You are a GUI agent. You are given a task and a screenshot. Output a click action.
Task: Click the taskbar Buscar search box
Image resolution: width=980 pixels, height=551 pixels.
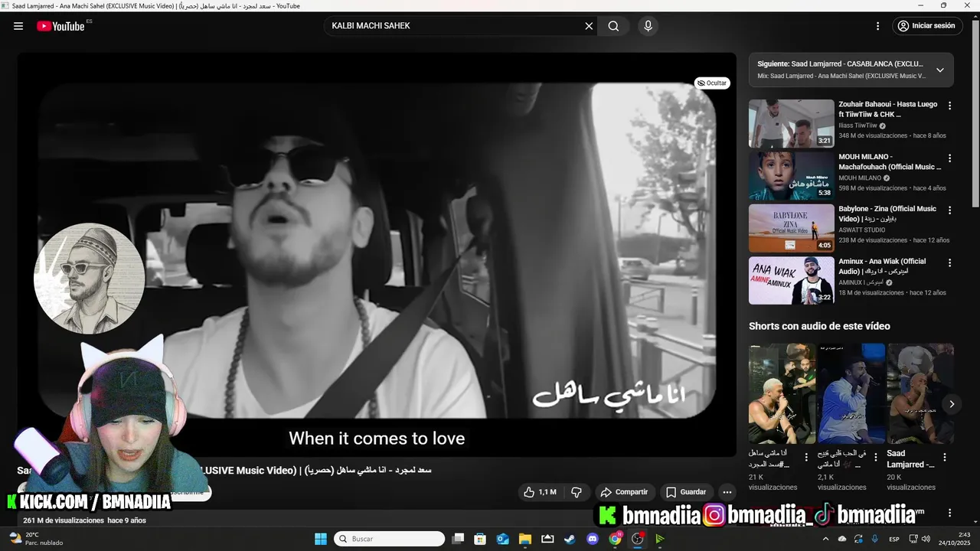tap(390, 539)
